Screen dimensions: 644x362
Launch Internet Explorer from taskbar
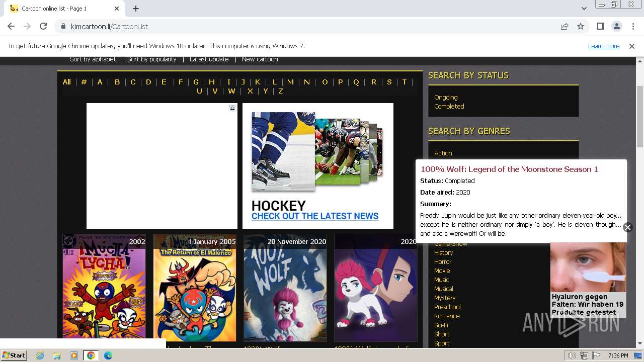(x=40, y=355)
